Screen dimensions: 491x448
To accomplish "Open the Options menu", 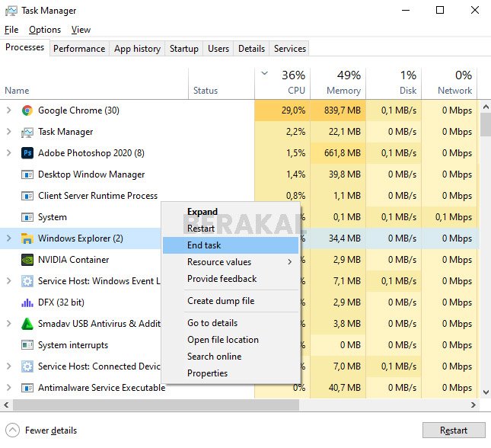I will click(x=45, y=30).
